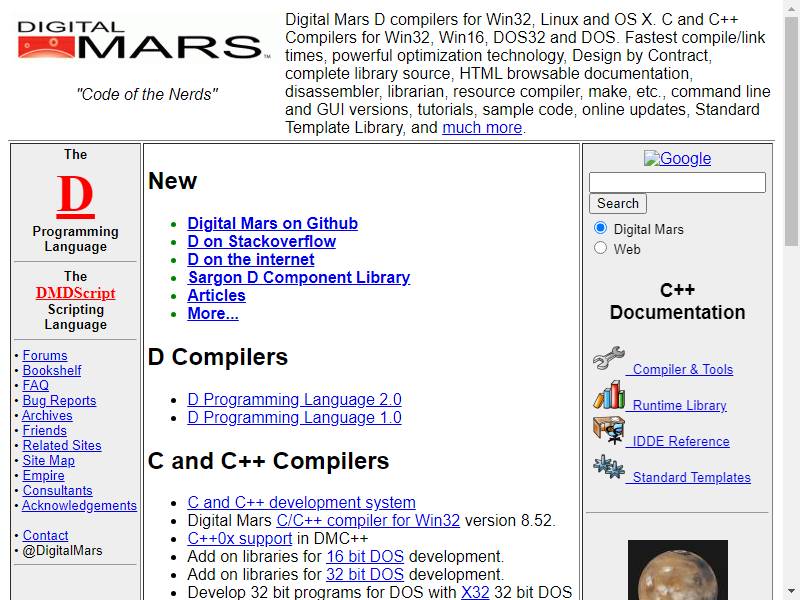Click the 'C++ Documentation' heading
The image size is (800, 600).
[677, 301]
